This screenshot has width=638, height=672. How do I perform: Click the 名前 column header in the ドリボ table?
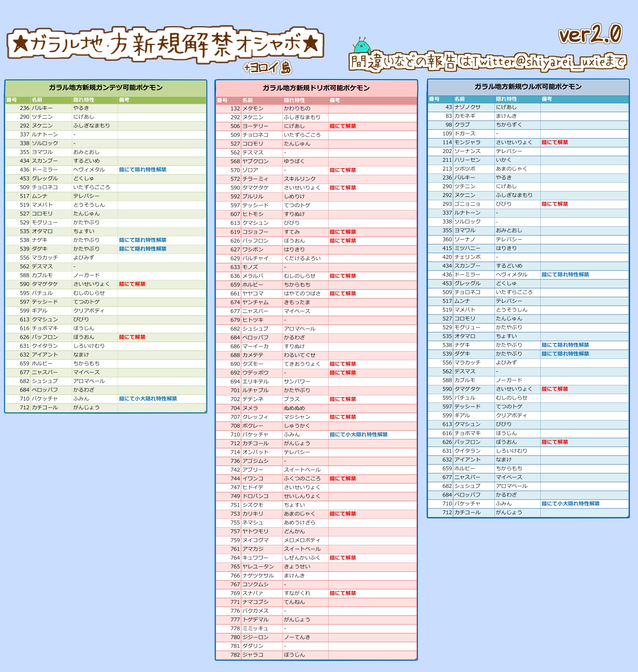(248, 100)
